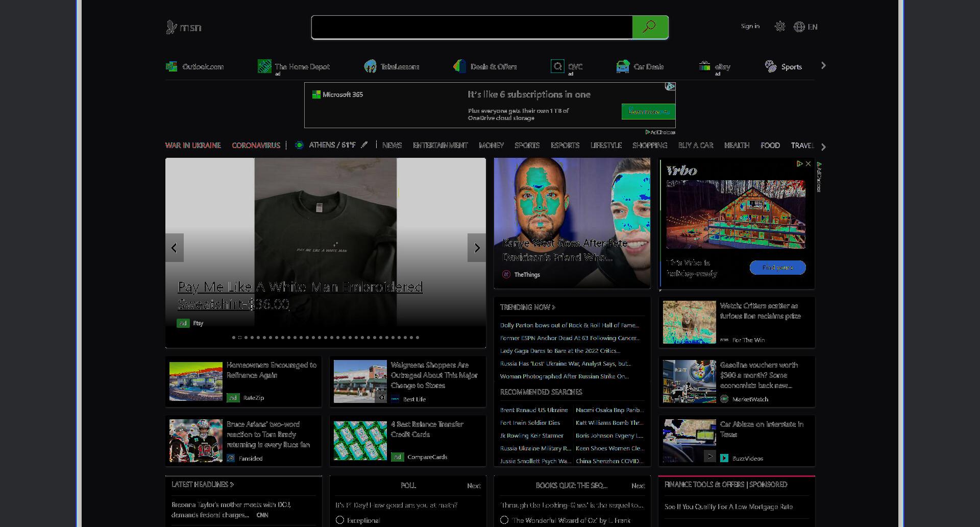Click the Find yours button on Vrbo ad
This screenshot has width=980, height=527.
pyautogui.click(x=777, y=268)
